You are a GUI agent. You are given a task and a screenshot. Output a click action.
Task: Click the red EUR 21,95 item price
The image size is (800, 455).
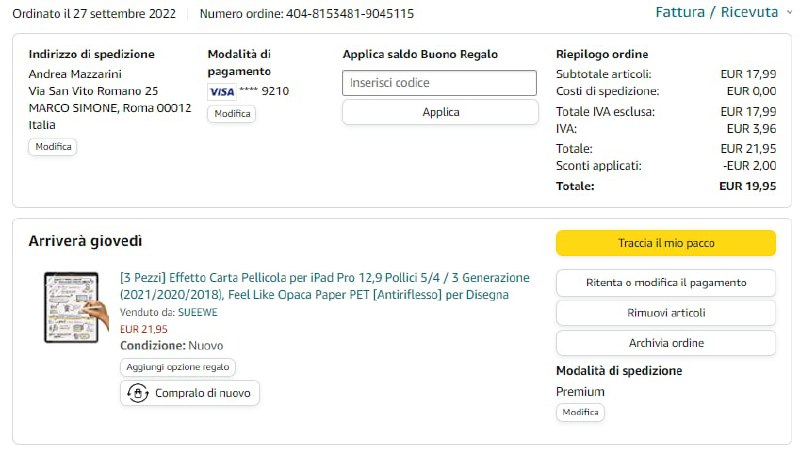point(144,328)
